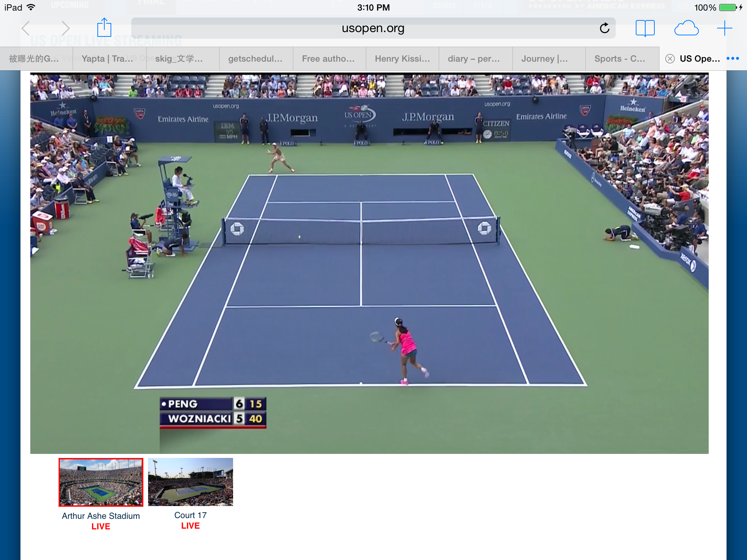The height and width of the screenshot is (560, 747).
Task: Switch to the Henry Kissinger tab
Action: pyautogui.click(x=402, y=59)
